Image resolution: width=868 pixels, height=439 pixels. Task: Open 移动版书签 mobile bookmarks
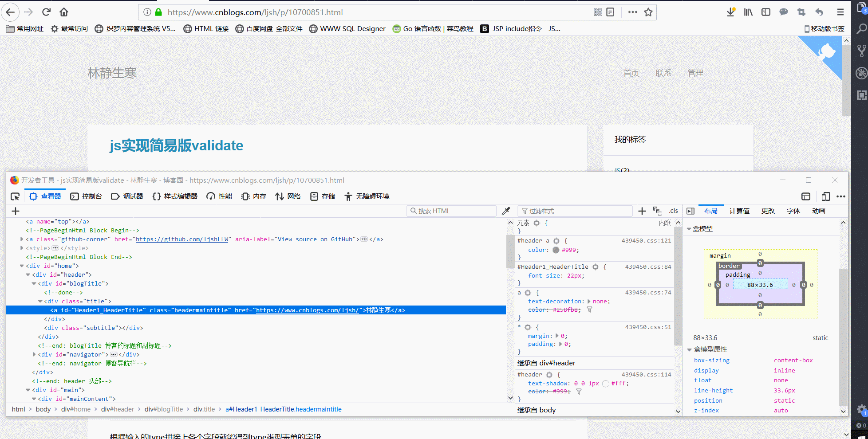(x=824, y=29)
